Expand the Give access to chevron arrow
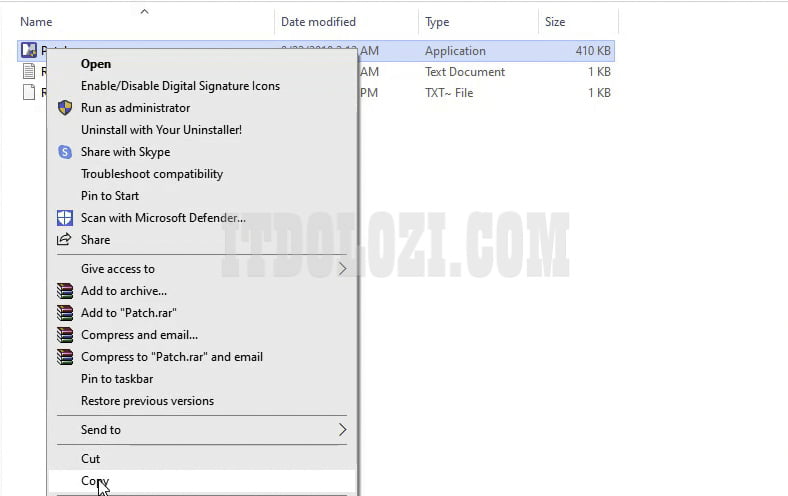This screenshot has height=496, width=788. pos(342,269)
